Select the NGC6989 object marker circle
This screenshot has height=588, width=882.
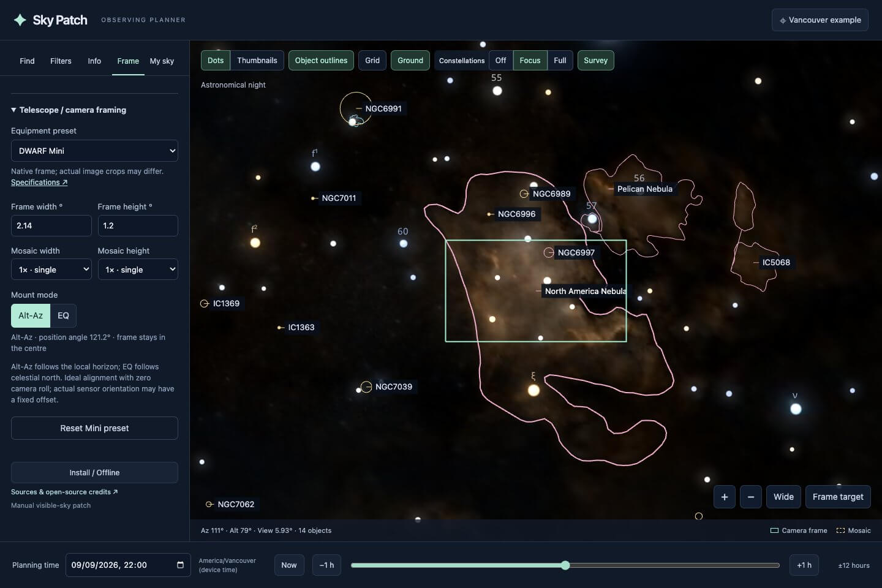coord(524,194)
